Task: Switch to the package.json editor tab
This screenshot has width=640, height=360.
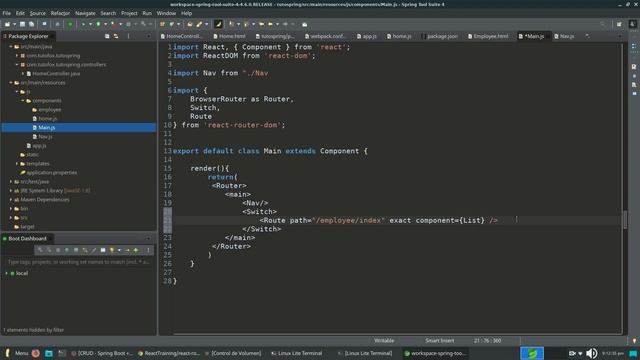Action: (x=440, y=36)
